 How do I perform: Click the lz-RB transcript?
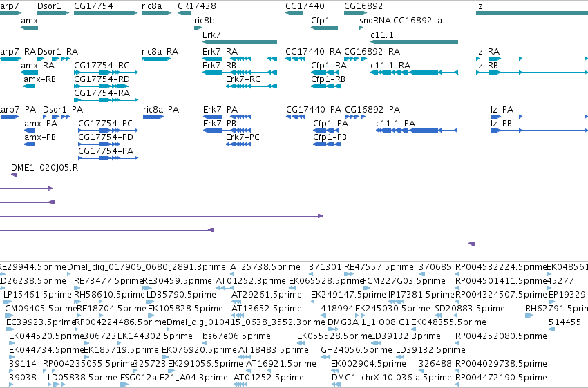[x=532, y=72]
